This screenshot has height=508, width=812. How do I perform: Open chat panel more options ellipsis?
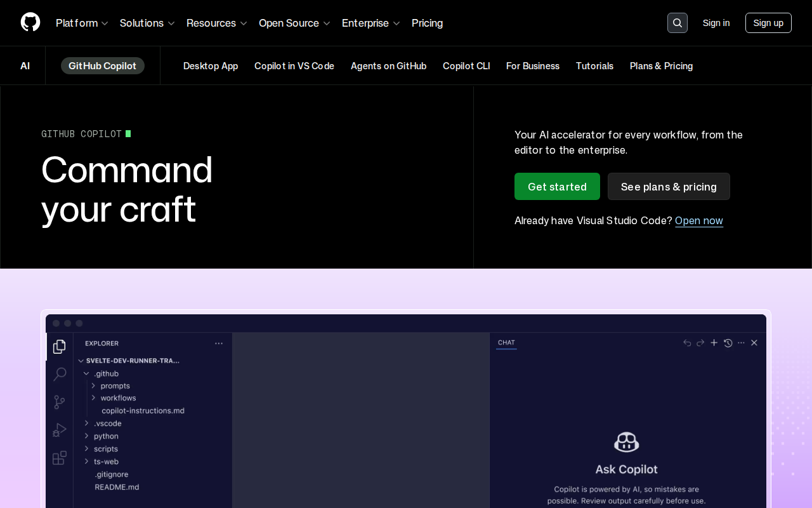click(x=741, y=343)
